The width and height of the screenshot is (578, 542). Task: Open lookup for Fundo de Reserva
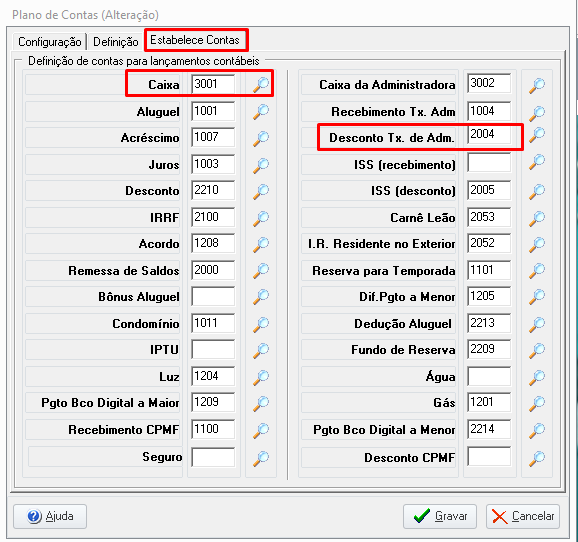point(537,350)
